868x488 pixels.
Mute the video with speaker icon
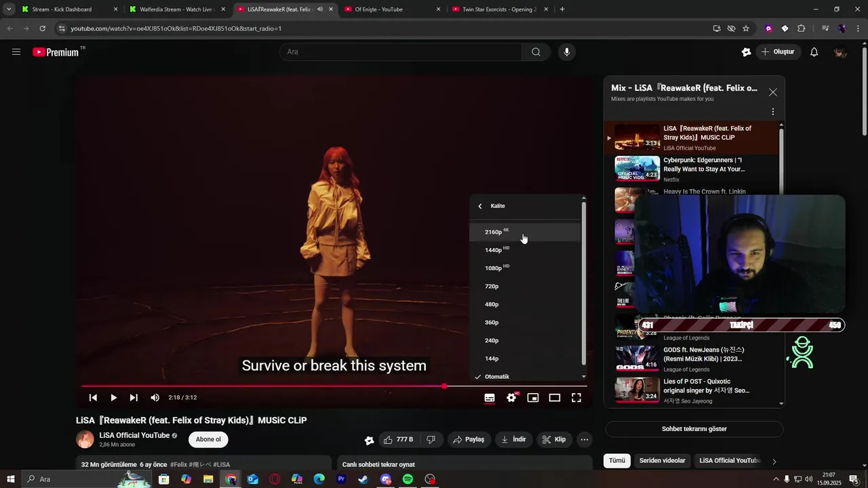(x=155, y=398)
